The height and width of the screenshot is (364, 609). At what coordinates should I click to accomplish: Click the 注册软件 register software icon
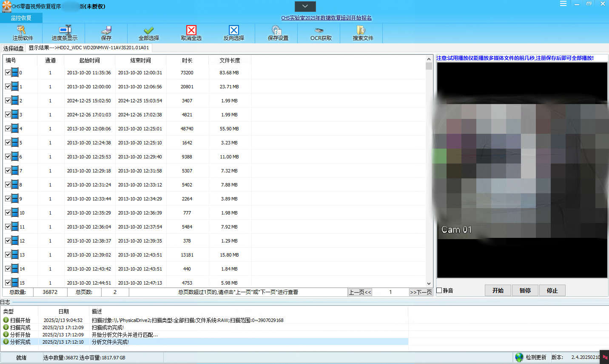tap(21, 30)
